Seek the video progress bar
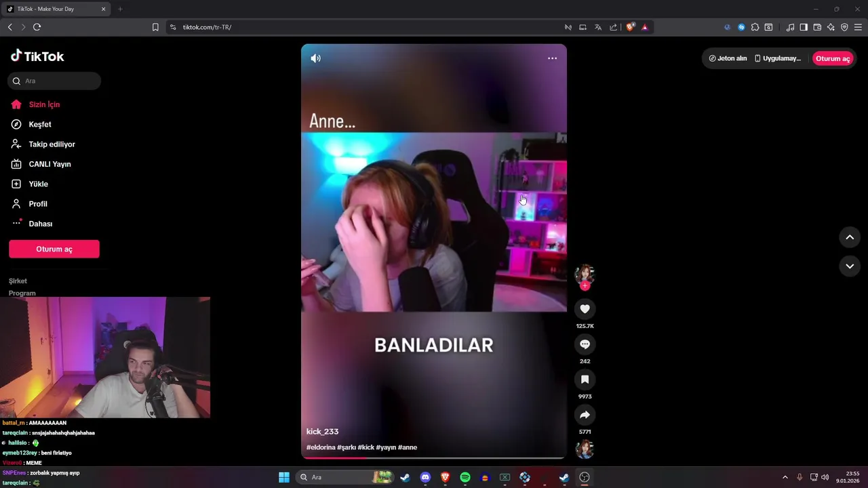 pyautogui.click(x=434, y=458)
